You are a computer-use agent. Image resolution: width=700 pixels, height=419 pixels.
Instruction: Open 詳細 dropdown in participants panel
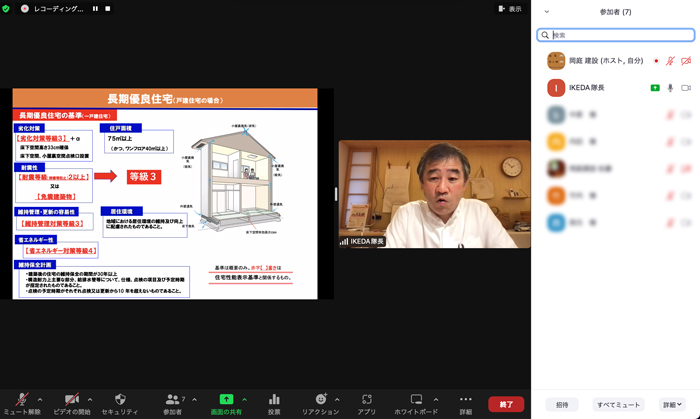tap(672, 405)
